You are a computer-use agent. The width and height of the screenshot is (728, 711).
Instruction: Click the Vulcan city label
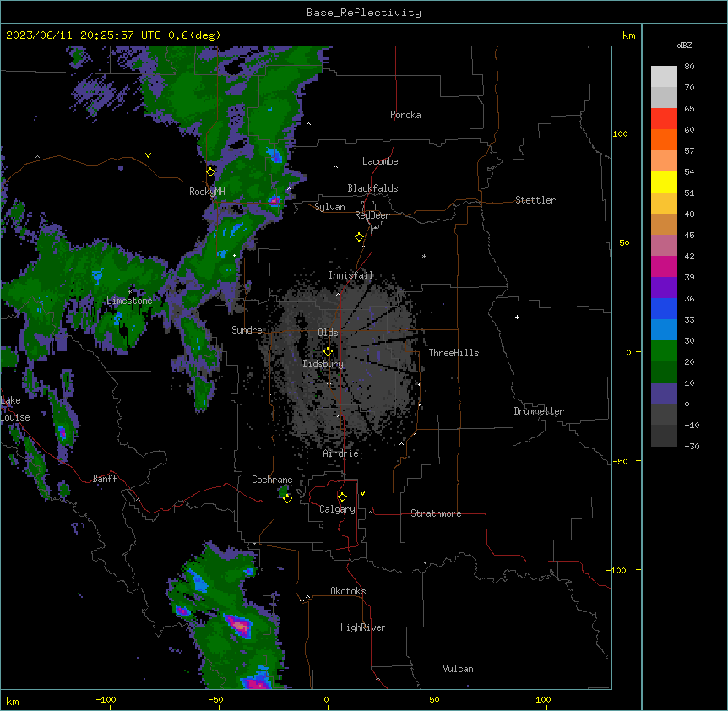(x=459, y=669)
